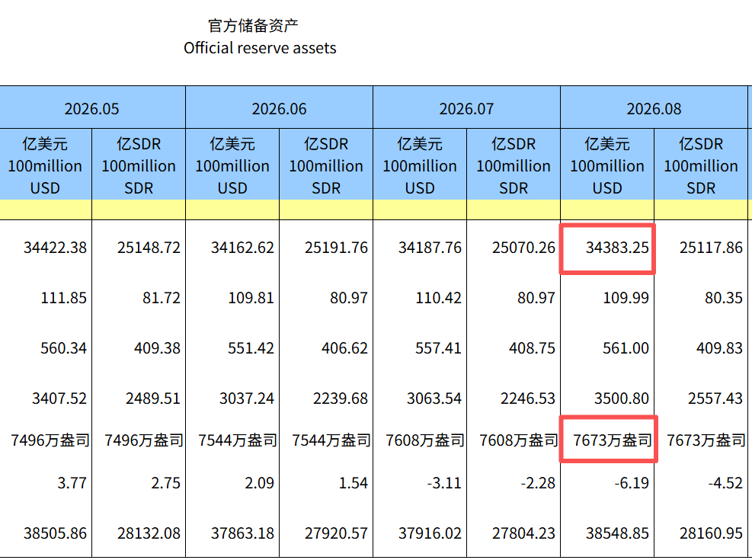The height and width of the screenshot is (560, 752).
Task: Select the cell reading 37916.02
Action: point(430,533)
